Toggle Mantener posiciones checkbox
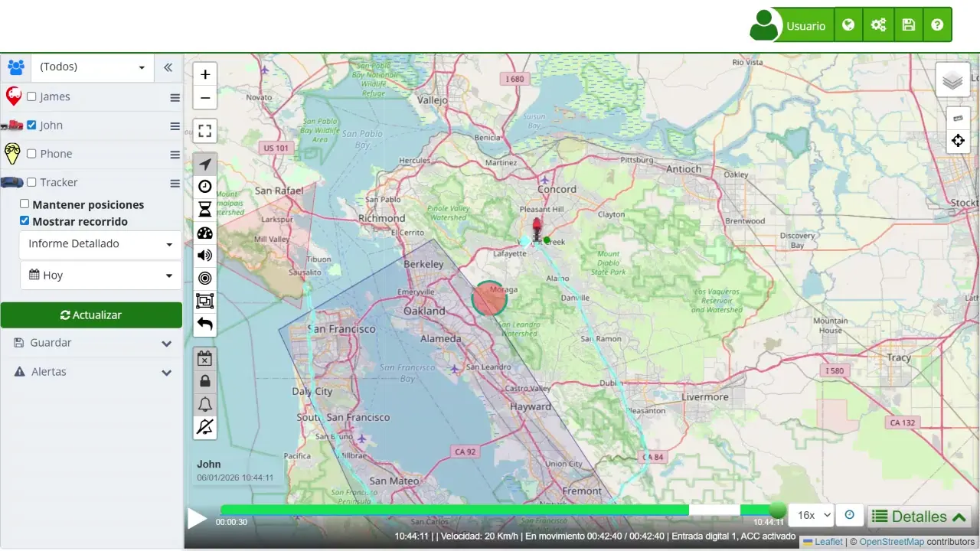The height and width of the screenshot is (551, 980). pos(24,204)
